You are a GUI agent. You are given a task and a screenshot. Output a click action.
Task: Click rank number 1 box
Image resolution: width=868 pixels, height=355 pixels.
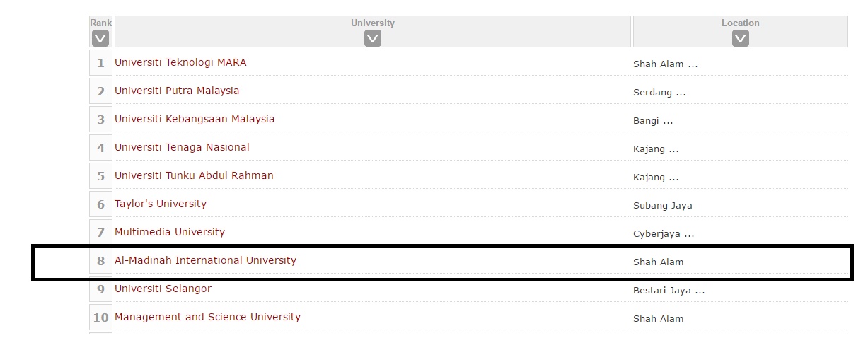pyautogui.click(x=100, y=63)
